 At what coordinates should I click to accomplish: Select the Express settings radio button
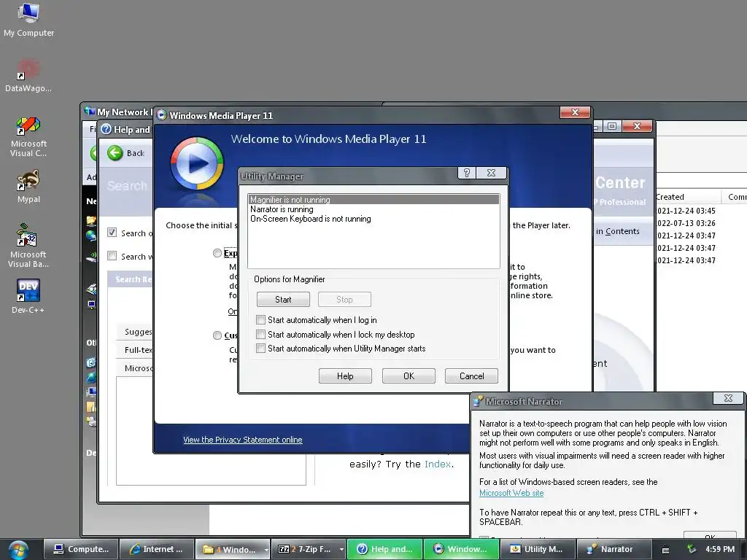(217, 253)
